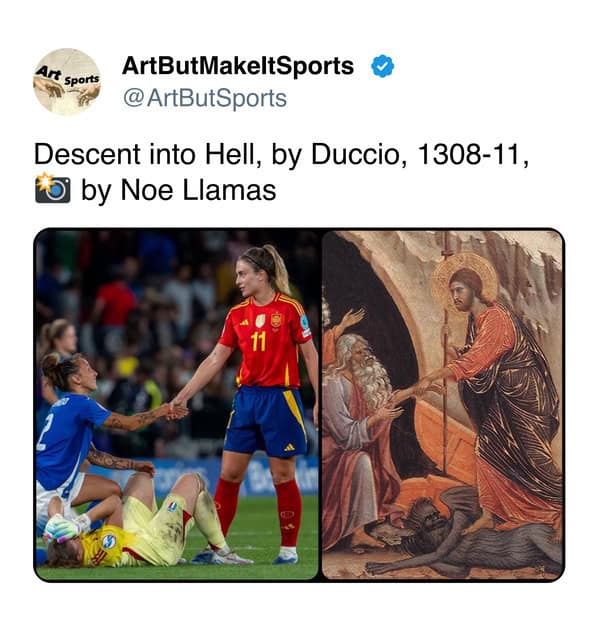Click the number 11 on red jersey

click(258, 341)
